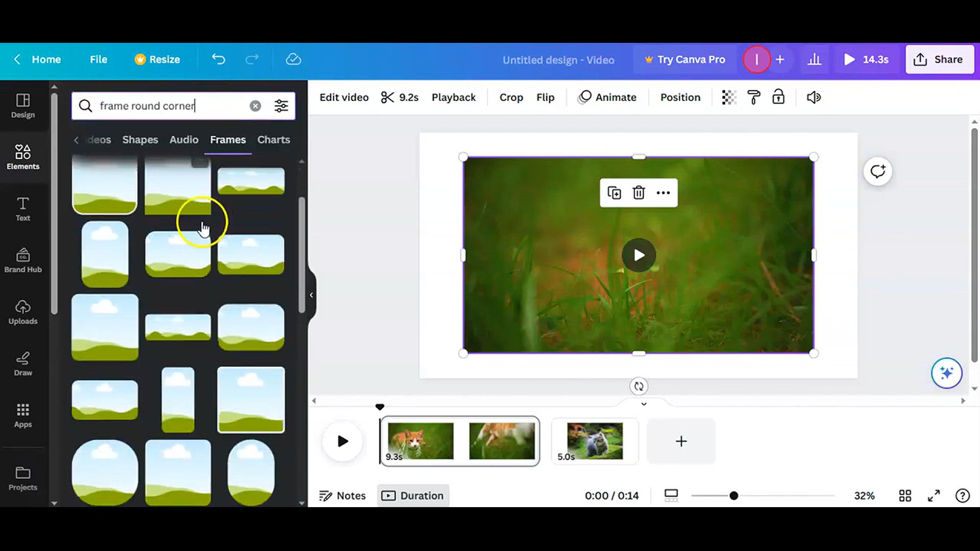Switch to the Shapes tab
Screen dimensions: 980x551
140,139
